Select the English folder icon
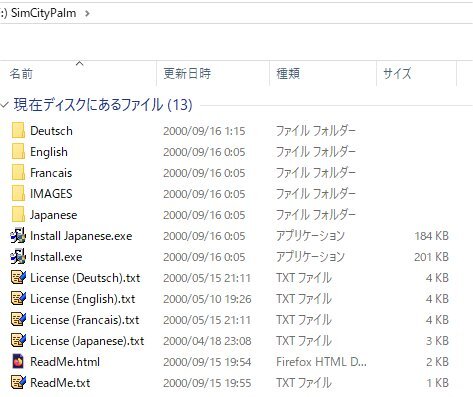This screenshot has height=397, width=473. pyautogui.click(x=18, y=152)
